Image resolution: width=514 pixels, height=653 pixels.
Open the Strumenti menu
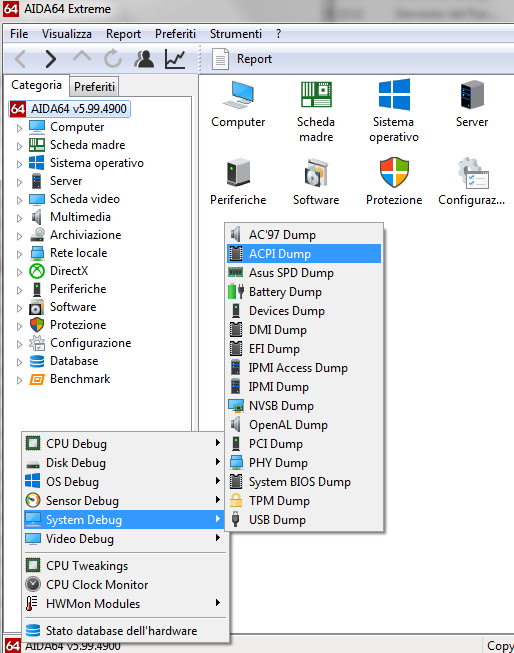tap(236, 34)
